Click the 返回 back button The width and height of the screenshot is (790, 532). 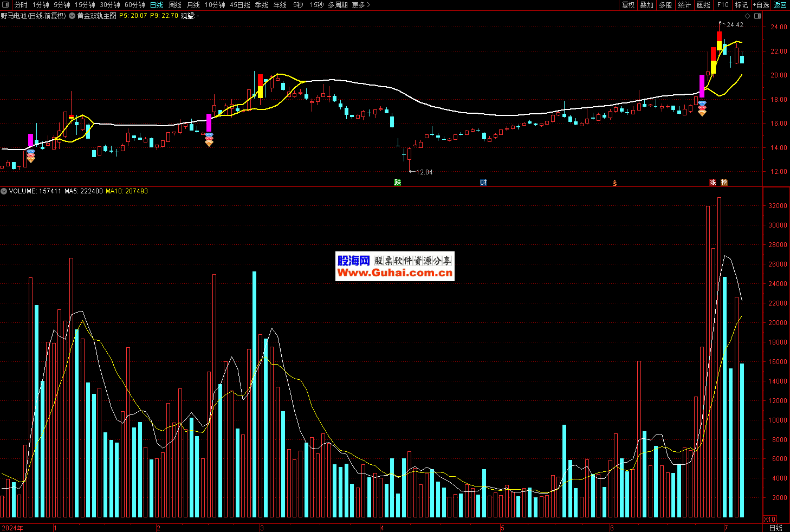point(780,5)
